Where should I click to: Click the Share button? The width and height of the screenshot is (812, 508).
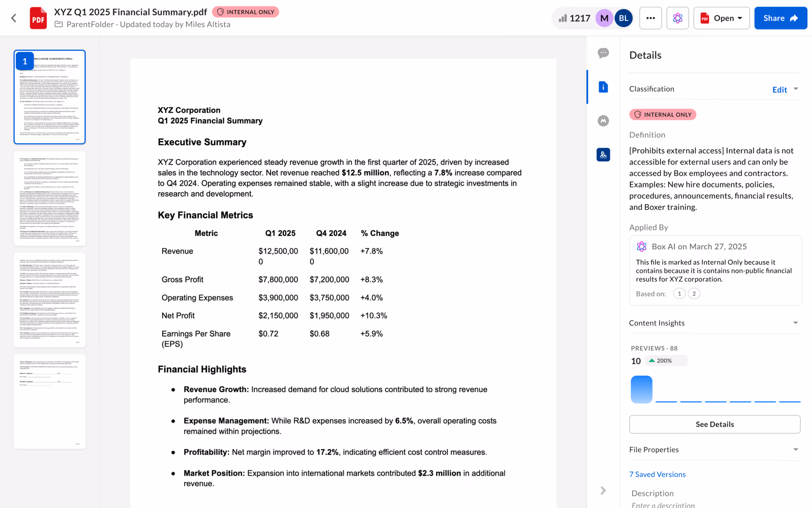[x=780, y=18]
